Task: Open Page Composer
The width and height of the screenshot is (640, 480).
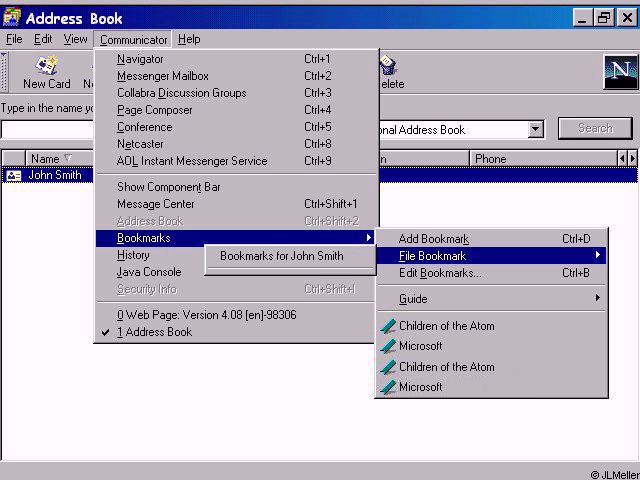Action: pyautogui.click(x=235, y=110)
